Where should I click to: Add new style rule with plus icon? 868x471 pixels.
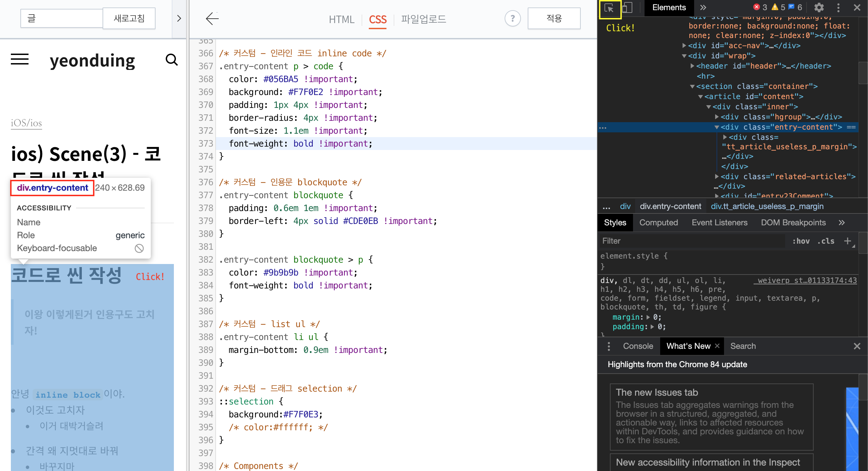click(847, 241)
